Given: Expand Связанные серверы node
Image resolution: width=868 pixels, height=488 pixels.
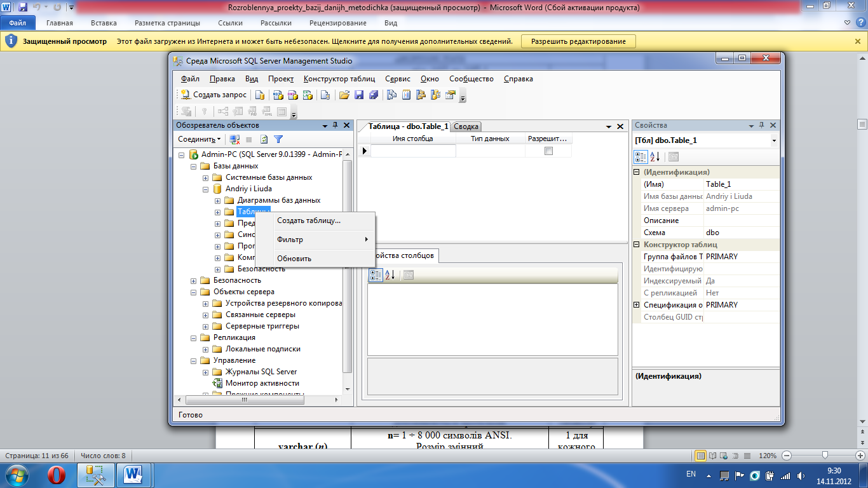Looking at the screenshot, I should click(206, 315).
